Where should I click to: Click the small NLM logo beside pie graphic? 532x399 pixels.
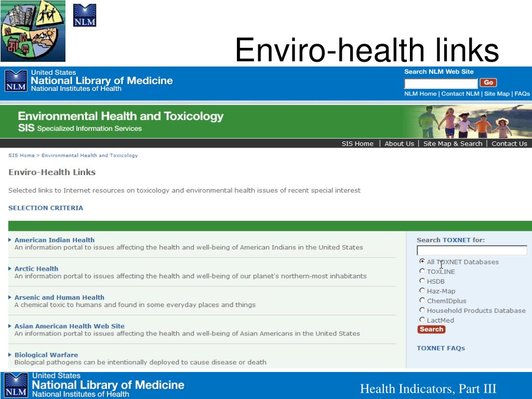click(x=85, y=15)
